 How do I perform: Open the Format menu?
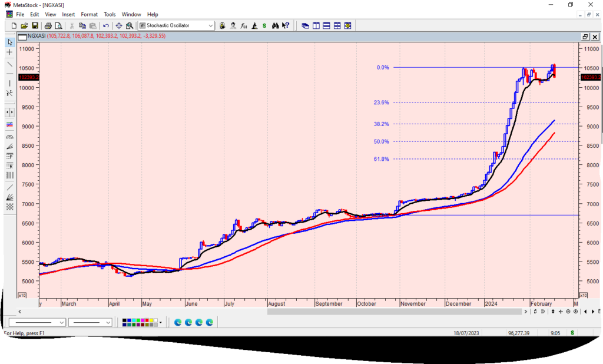click(90, 14)
